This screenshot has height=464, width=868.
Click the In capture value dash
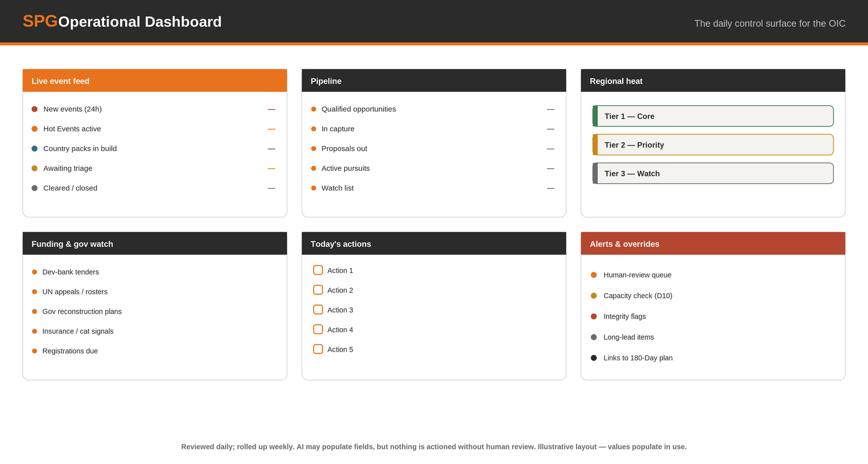[551, 129]
